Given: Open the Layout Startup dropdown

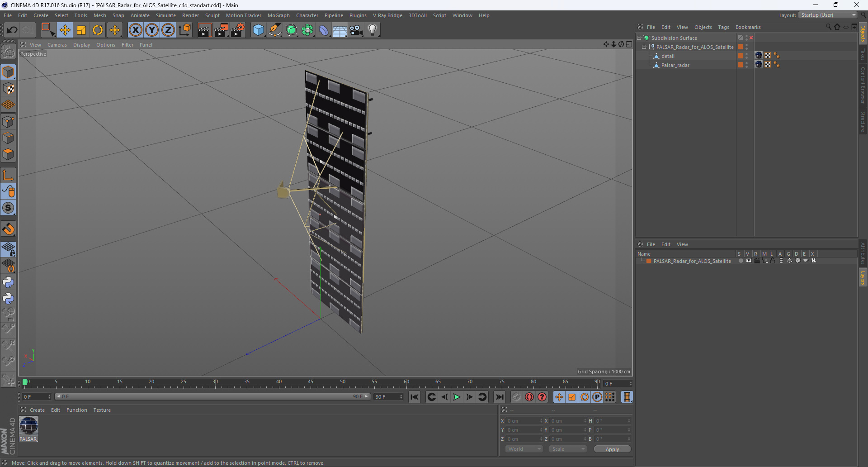Looking at the screenshot, I should pos(828,15).
